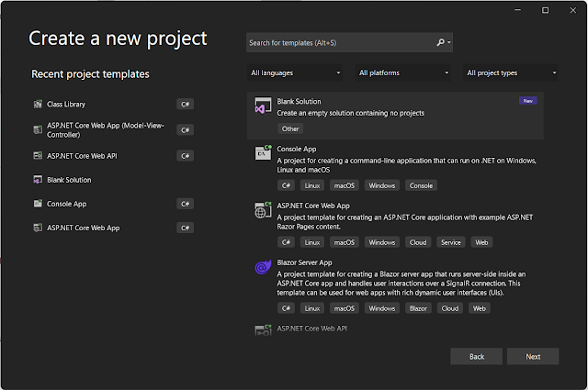Viewport: 588px width, 390px height.
Task: Click the Visual Studio Blank Solution template icon
Action: (261, 106)
